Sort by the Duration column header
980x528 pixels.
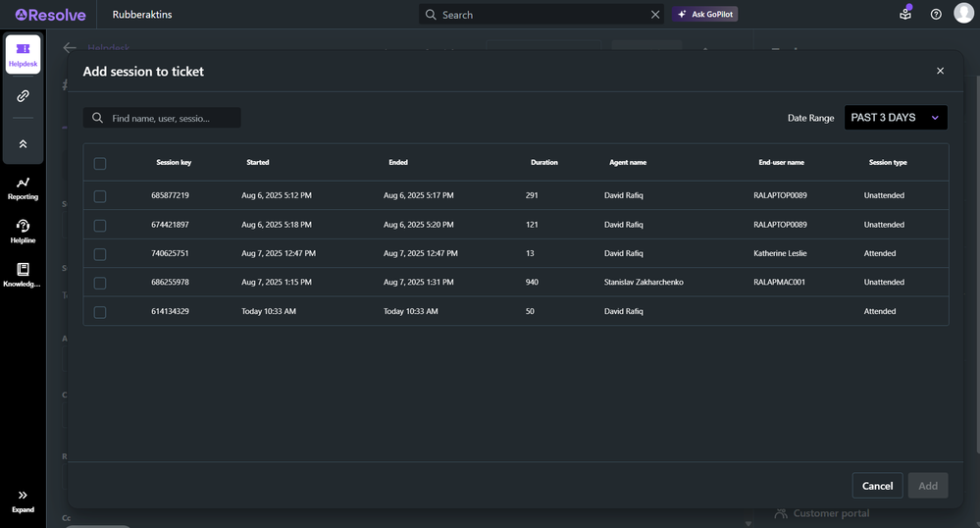543,163
